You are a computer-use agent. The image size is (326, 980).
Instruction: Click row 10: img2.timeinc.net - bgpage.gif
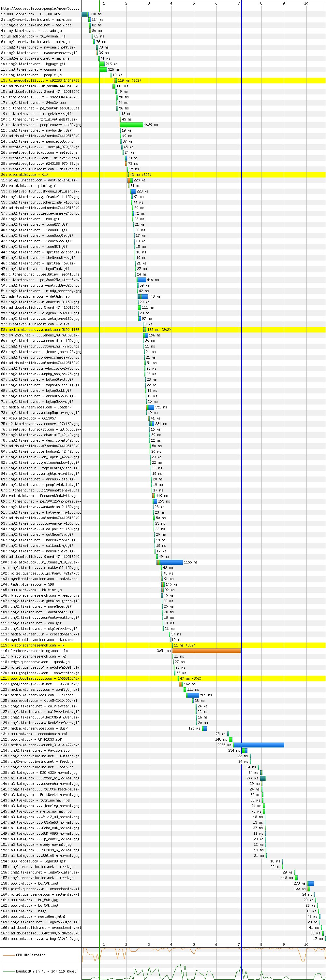[163, 64]
